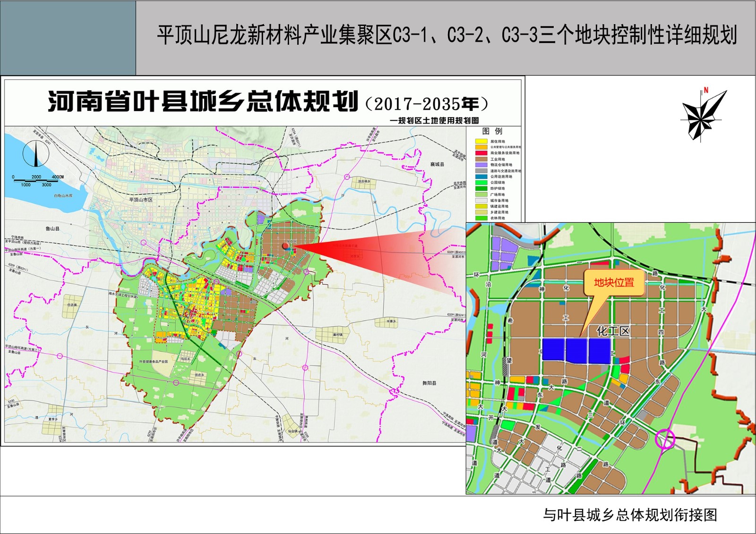This screenshot has width=756, height=534.
Task: Select the brown 工业用地 legend swatch
Action: tap(481, 159)
